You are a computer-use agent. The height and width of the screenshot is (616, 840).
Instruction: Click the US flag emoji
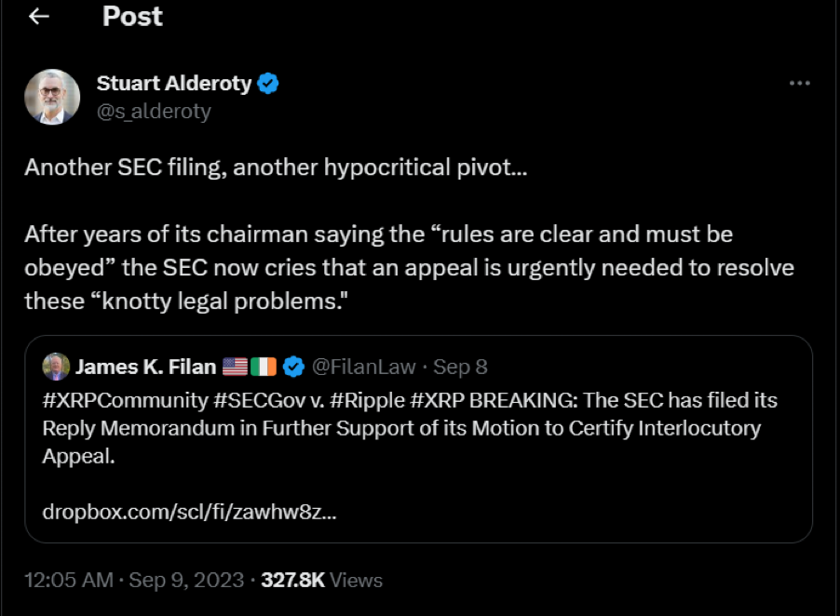(x=235, y=367)
